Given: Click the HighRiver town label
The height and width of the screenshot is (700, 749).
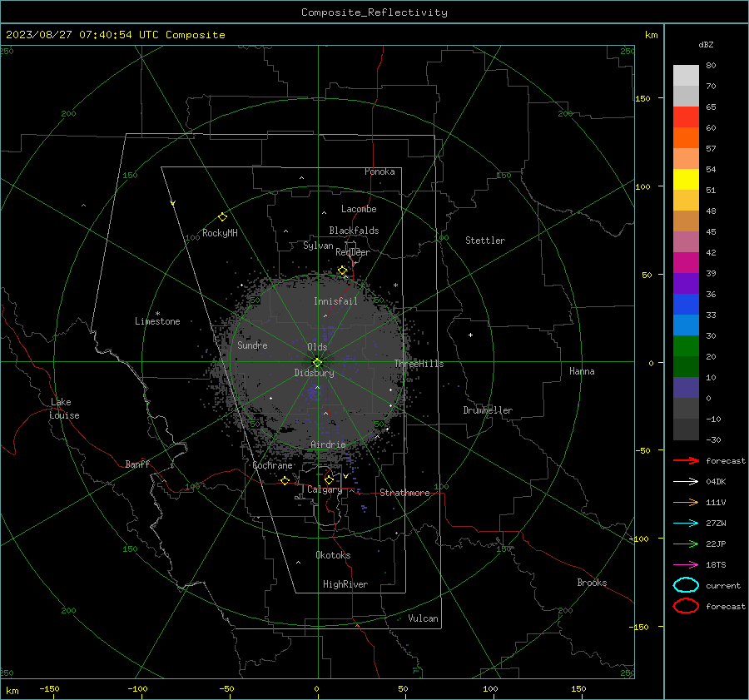Looking at the screenshot, I should (345, 584).
